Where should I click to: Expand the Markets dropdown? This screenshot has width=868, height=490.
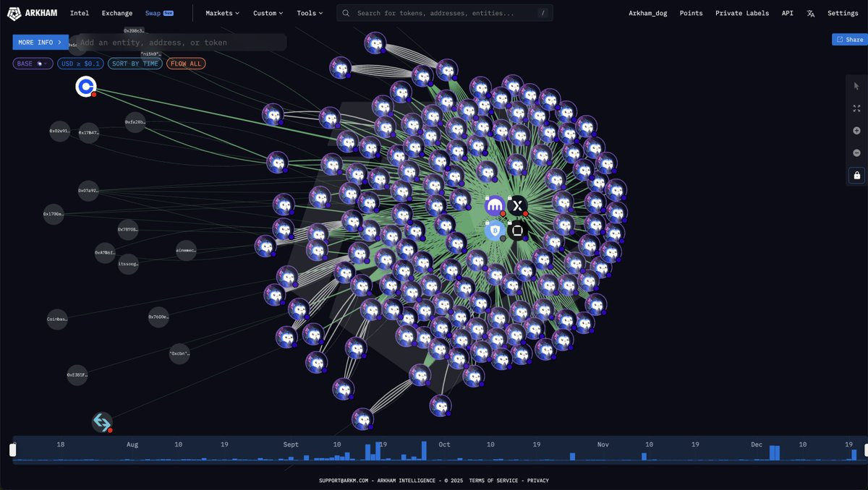click(x=222, y=13)
